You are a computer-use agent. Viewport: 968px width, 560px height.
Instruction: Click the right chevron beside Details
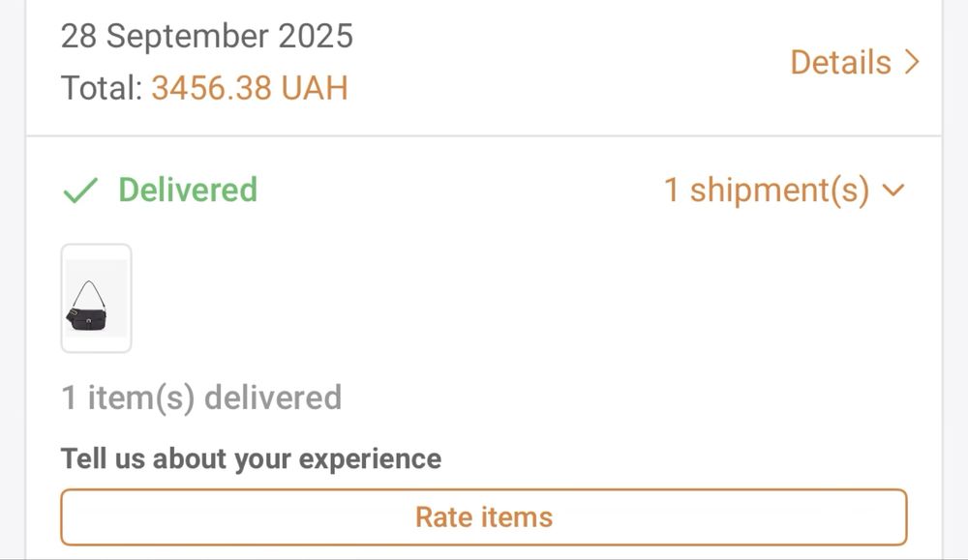[x=910, y=63]
